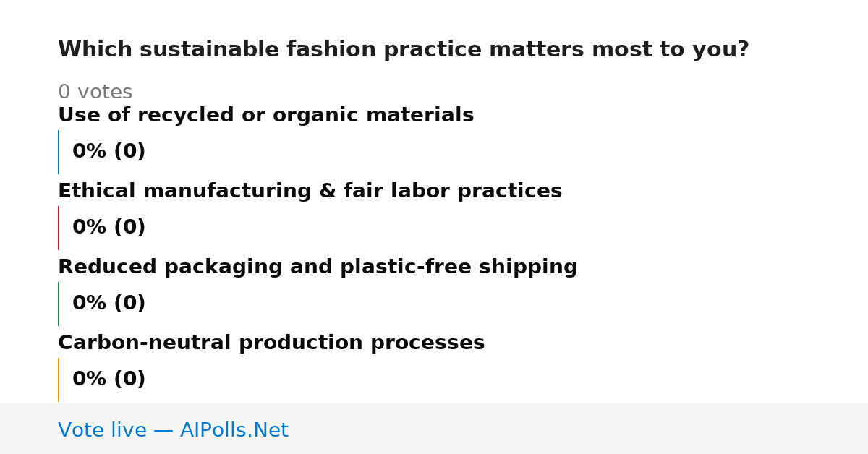Click 0% (0) result under carbon-neutral production
The width and height of the screenshot is (868, 454).
(x=109, y=380)
